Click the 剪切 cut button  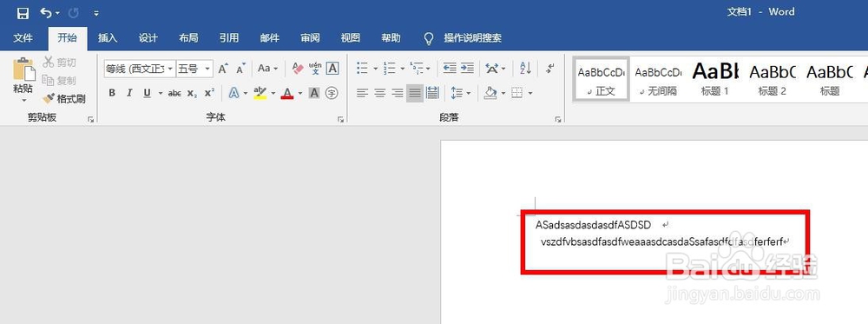pos(60,62)
